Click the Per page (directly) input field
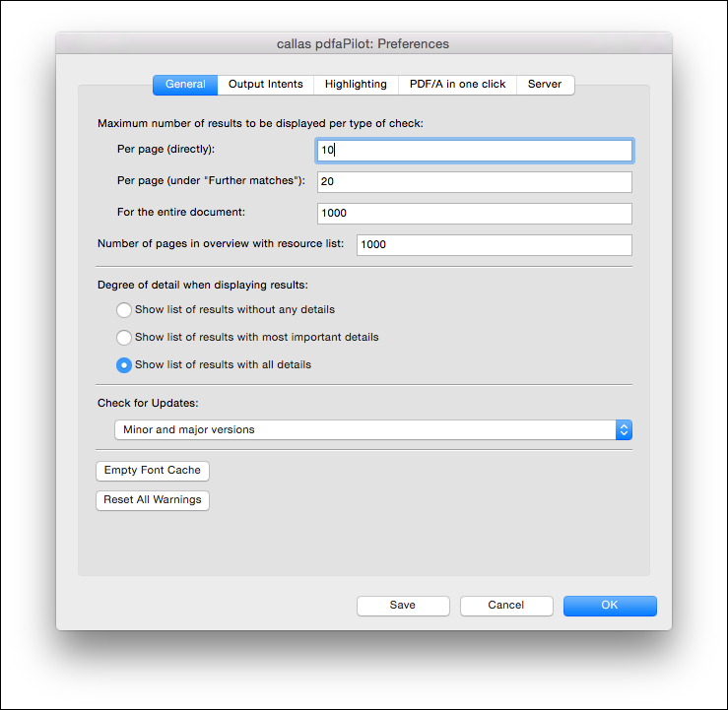The image size is (728, 710). (x=475, y=151)
